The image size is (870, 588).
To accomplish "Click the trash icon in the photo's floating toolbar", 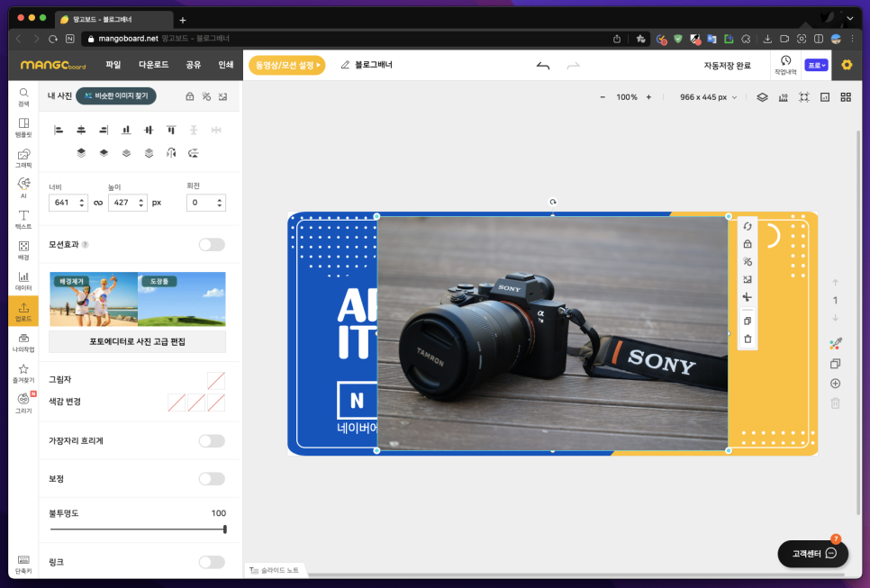I will (x=748, y=339).
